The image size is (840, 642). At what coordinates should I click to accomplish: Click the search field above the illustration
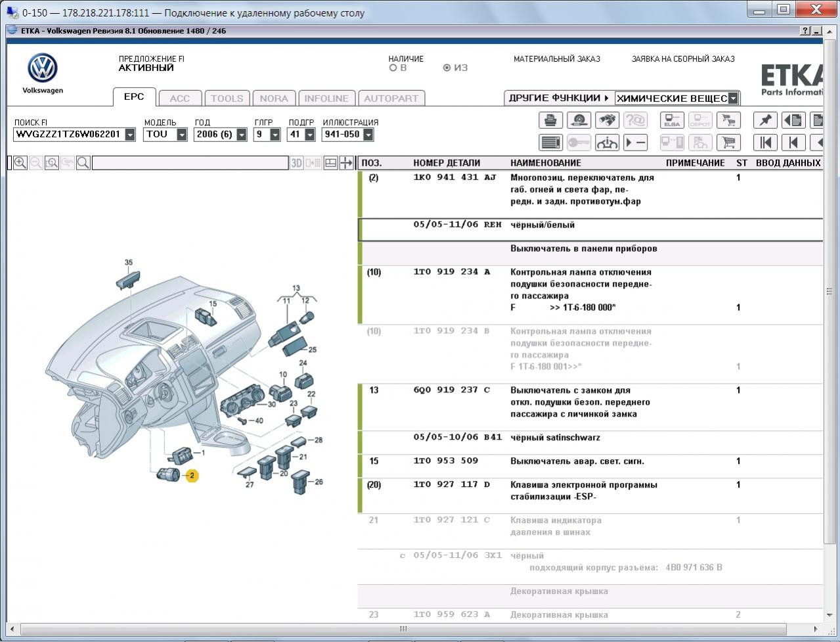pos(190,163)
